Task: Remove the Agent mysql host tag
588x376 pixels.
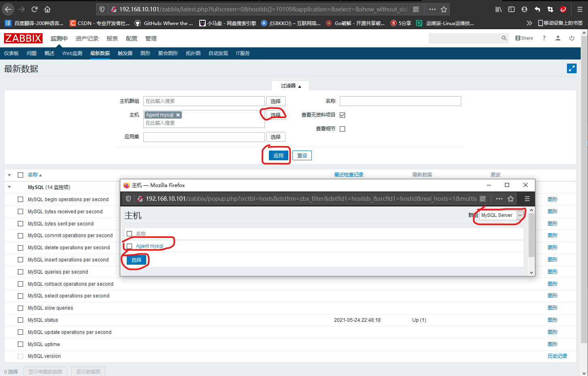Action: tap(178, 115)
